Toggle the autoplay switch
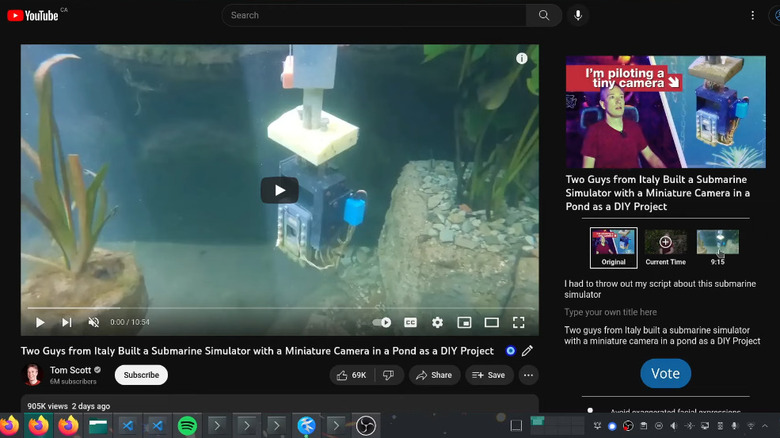Viewport: 780px width, 438px height. pos(382,322)
